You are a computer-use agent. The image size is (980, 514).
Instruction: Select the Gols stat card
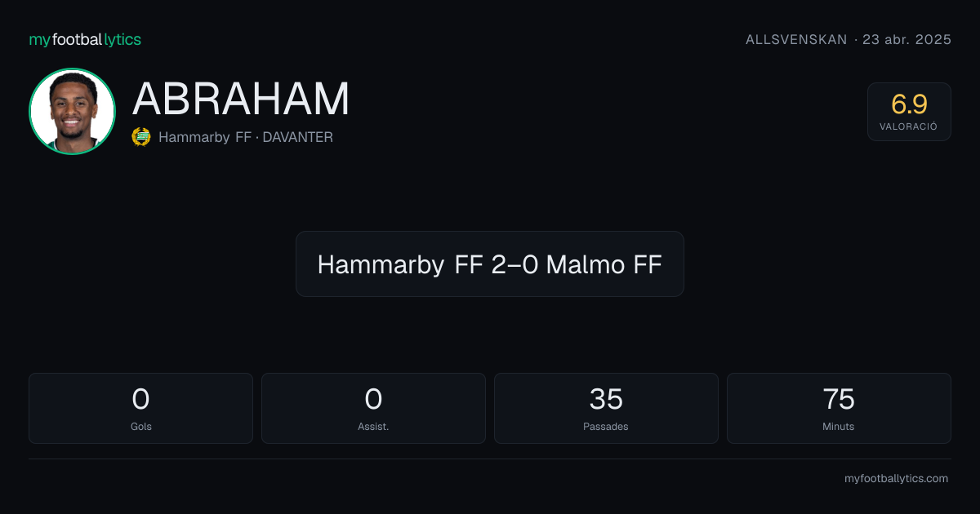pyautogui.click(x=140, y=408)
